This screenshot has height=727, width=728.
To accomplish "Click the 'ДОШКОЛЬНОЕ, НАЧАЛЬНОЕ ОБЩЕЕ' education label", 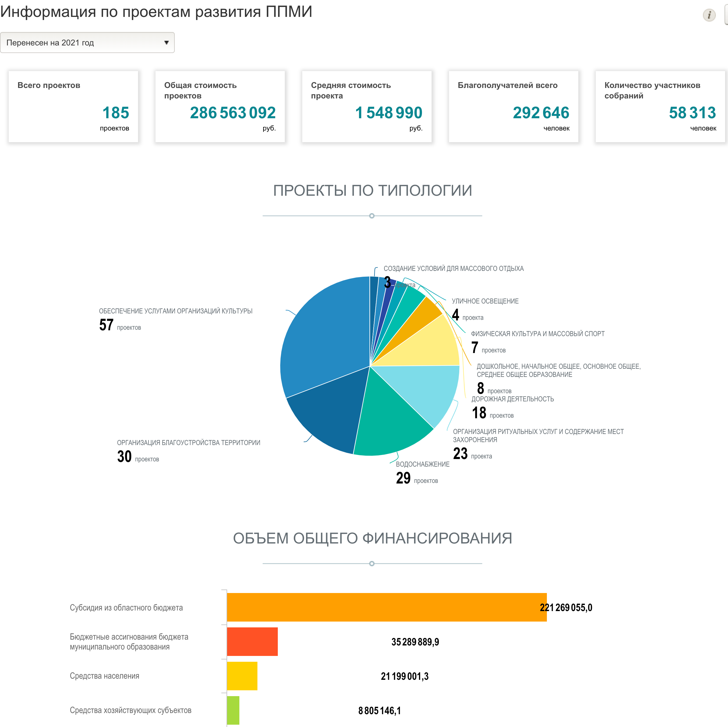I will click(x=559, y=370).
